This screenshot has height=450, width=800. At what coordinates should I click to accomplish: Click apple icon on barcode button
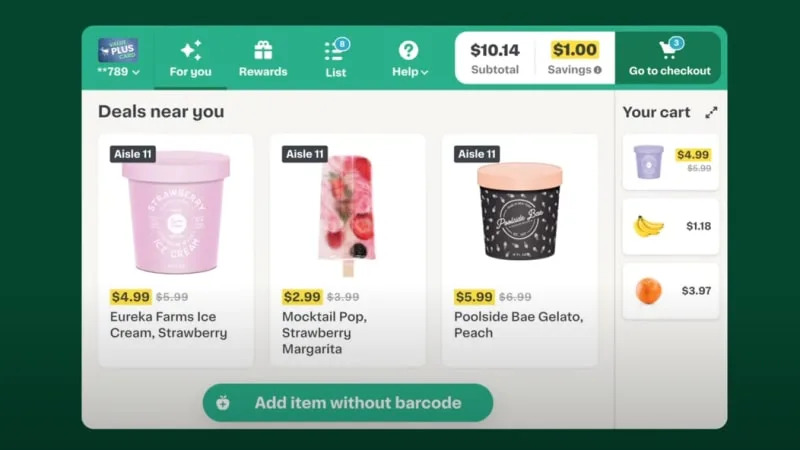click(222, 403)
